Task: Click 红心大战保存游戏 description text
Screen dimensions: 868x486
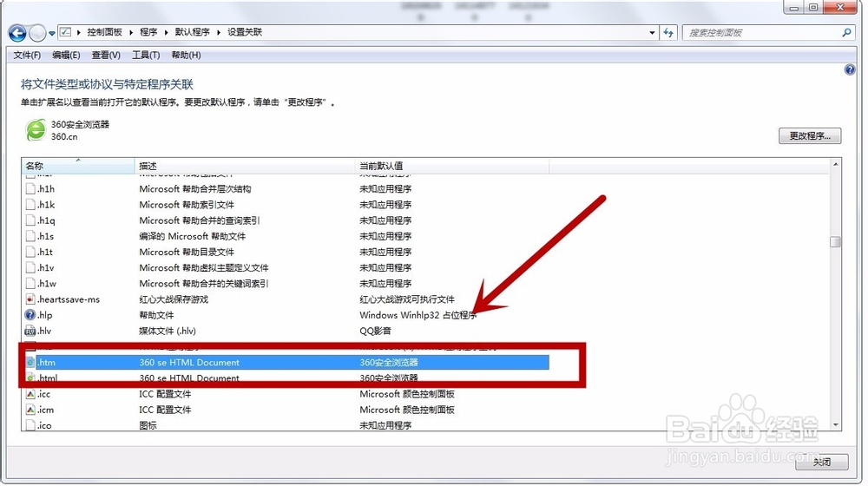Action: 174,299
